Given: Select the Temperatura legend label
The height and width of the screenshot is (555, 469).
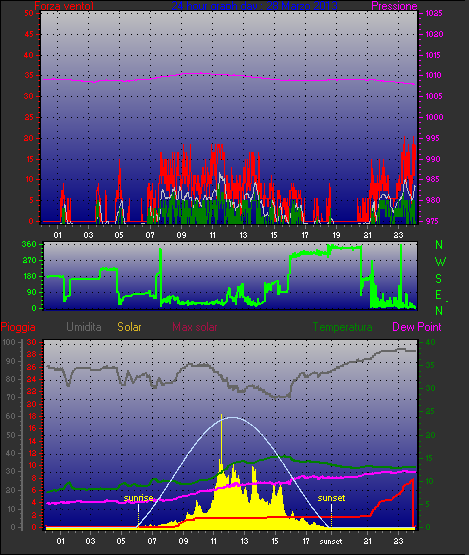Looking at the screenshot, I should 342,327.
